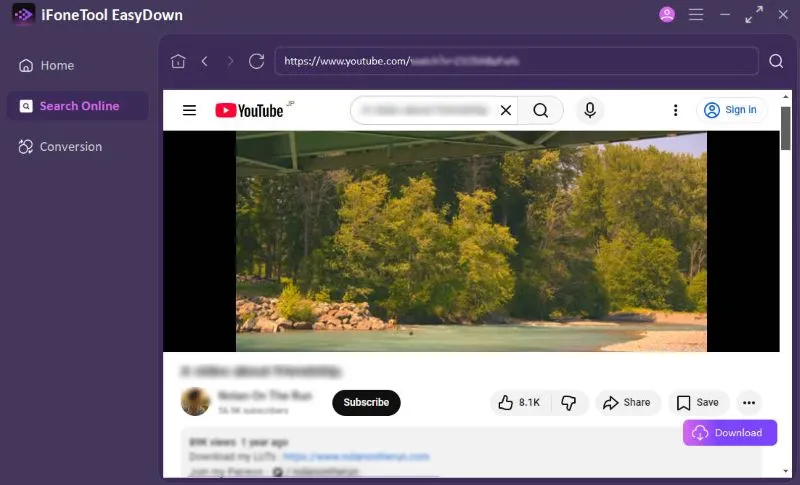Clear the YouTube search box with the X

pos(506,110)
